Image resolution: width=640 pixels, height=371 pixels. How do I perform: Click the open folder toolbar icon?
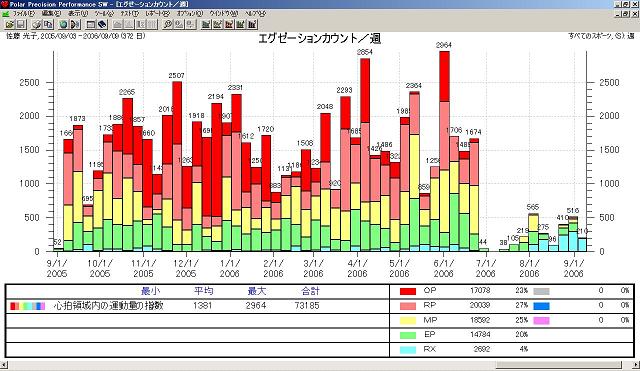[10, 24]
